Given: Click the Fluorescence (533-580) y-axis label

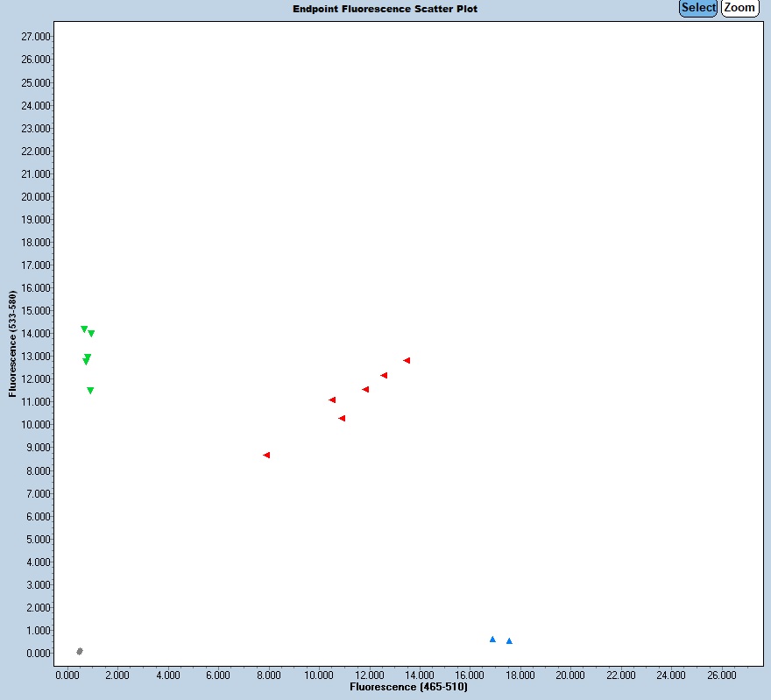Looking at the screenshot, I should pos(13,343).
